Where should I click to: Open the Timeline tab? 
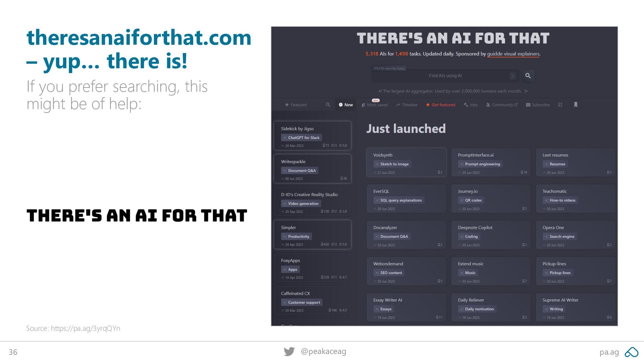407,105
